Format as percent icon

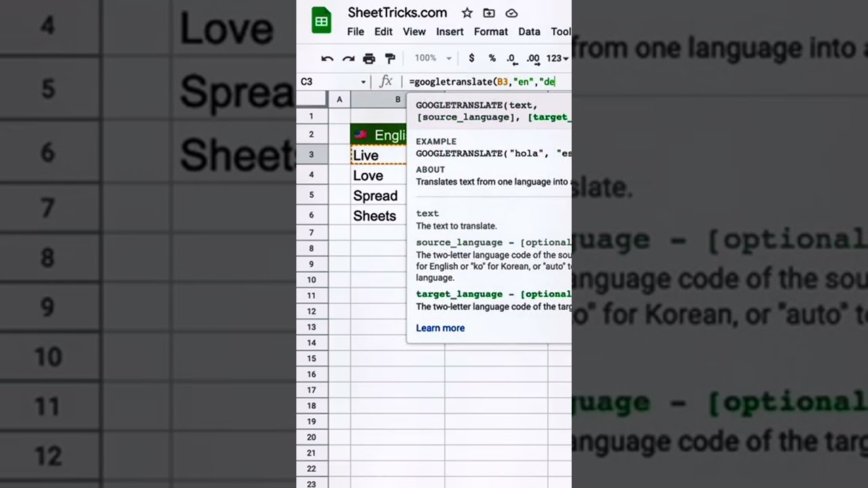pos(492,58)
